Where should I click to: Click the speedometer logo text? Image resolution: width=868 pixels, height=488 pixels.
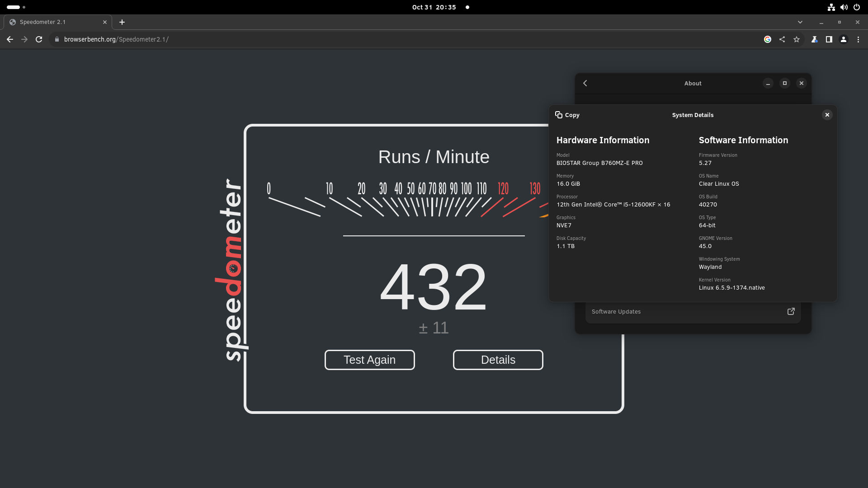232,270
